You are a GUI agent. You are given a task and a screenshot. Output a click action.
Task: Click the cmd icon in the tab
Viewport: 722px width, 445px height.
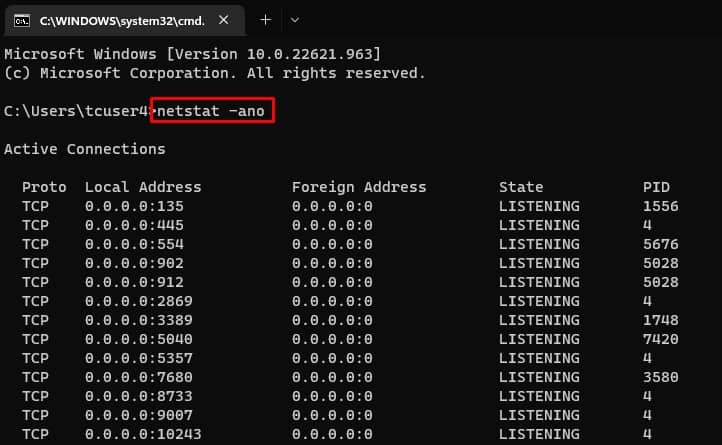coord(22,21)
